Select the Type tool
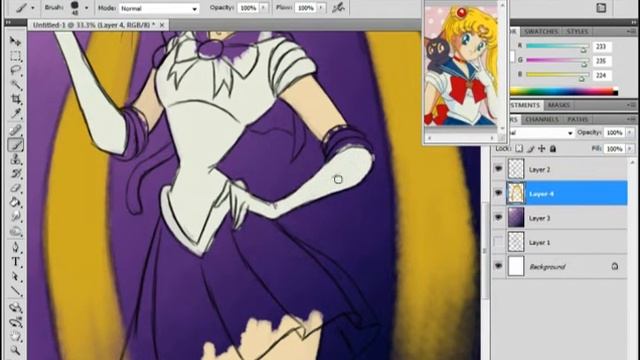The width and height of the screenshot is (640, 360). (15, 262)
